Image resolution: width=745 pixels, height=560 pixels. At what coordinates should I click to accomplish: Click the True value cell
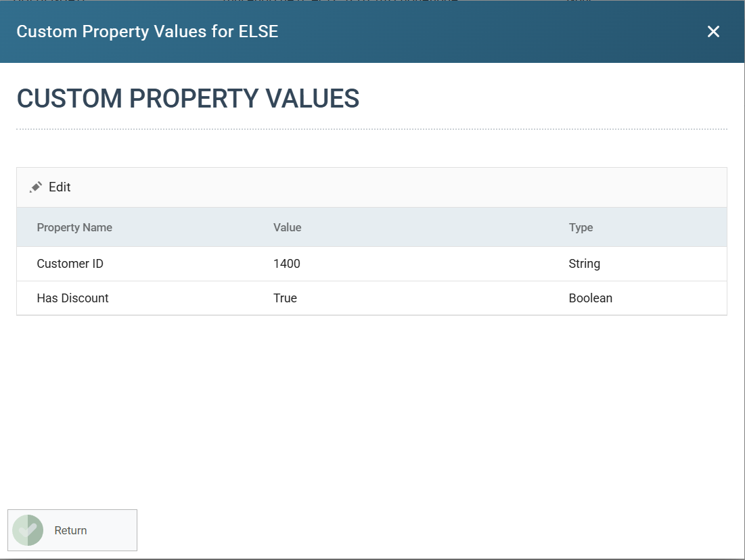tap(285, 298)
